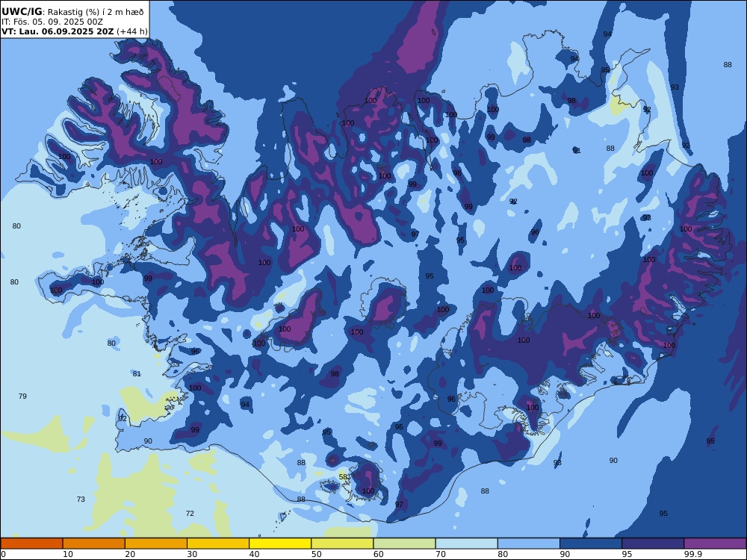Viewport: 747px width, 560px height.
Task: Click the legend scale label '70'
Action: coord(441,554)
